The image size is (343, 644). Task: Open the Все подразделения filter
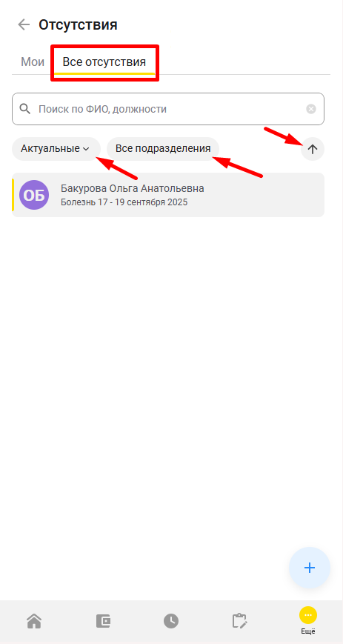[x=163, y=149]
